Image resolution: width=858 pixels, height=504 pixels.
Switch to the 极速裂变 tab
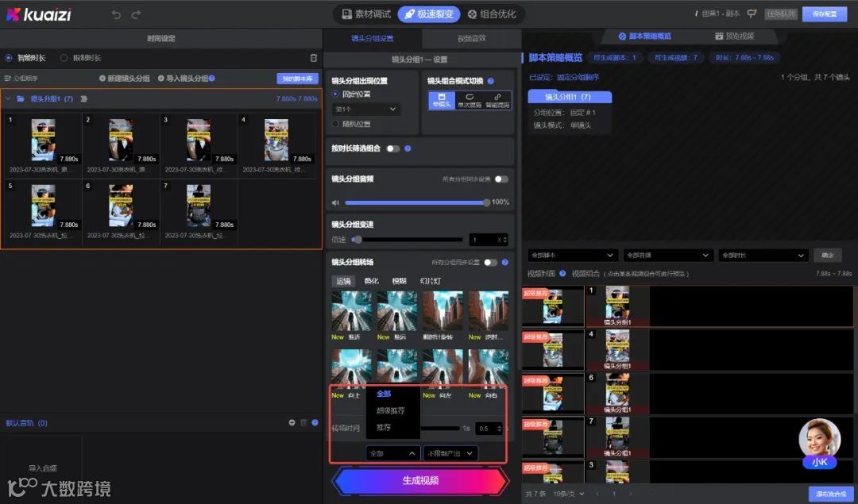[429, 14]
